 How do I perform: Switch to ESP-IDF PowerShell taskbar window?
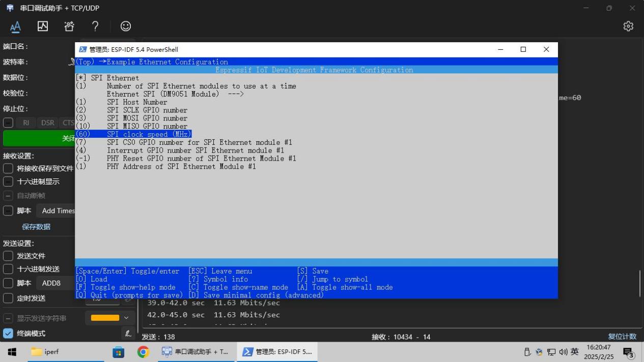click(x=277, y=352)
